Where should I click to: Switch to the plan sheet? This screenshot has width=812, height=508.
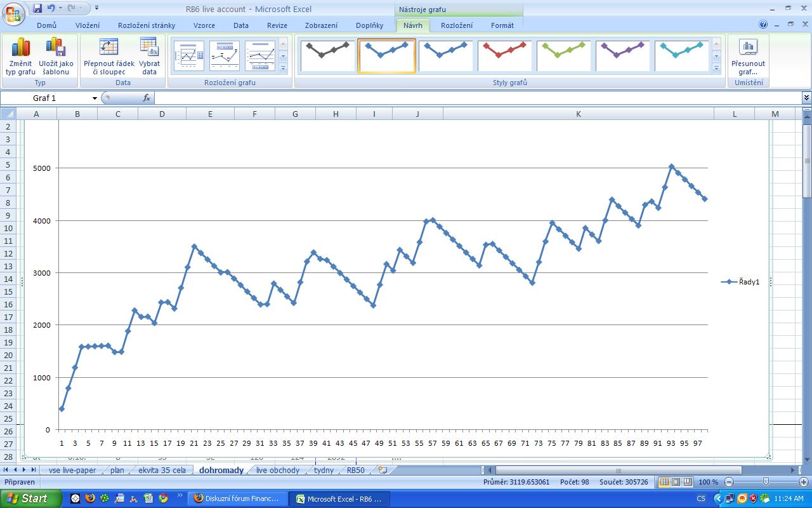[117, 471]
